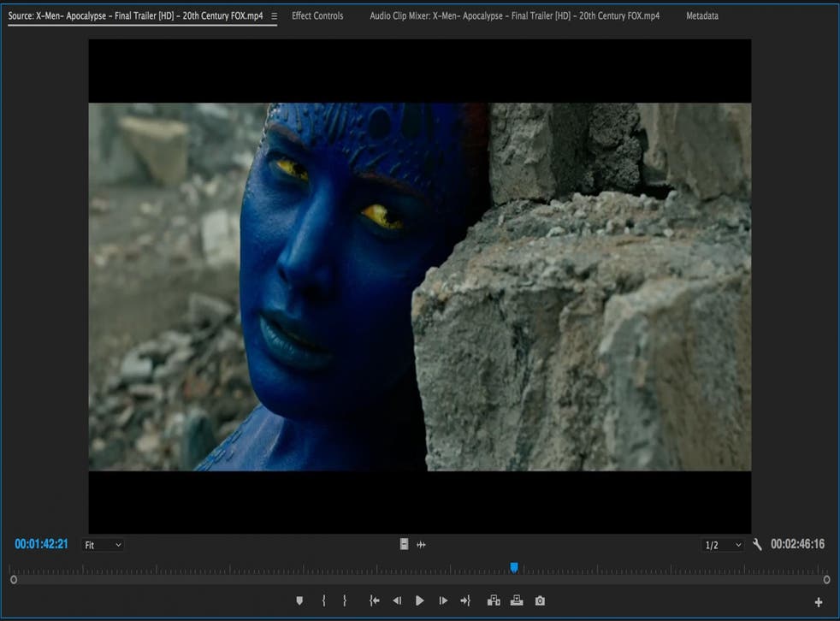This screenshot has width=840, height=621.
Task: Step forward one frame
Action: click(x=443, y=600)
